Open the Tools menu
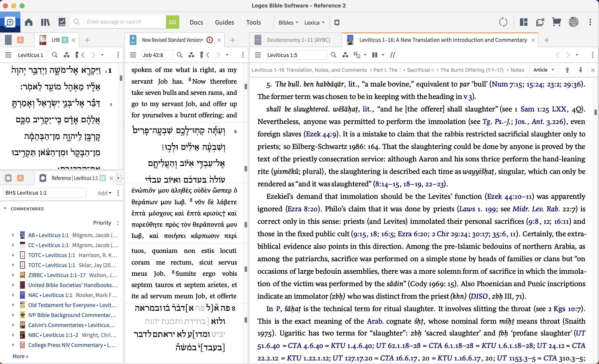599x364 pixels. tap(254, 22)
